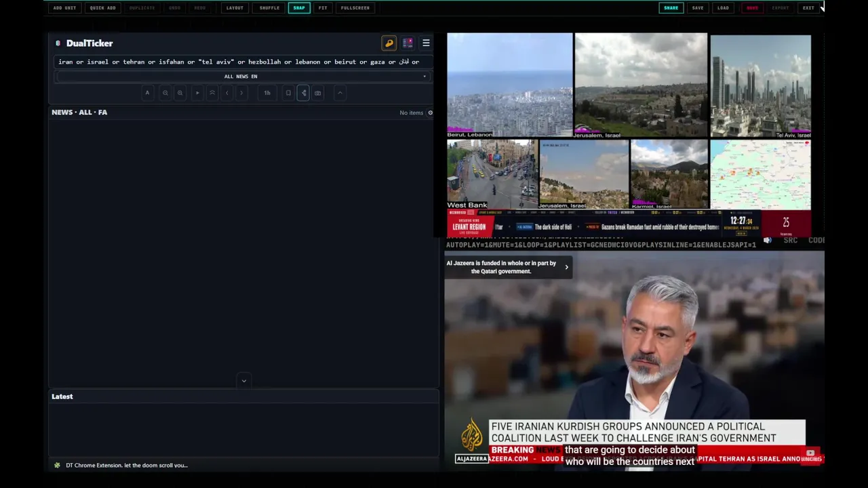
Task: Click the font size 'A' icon
Action: click(147, 93)
